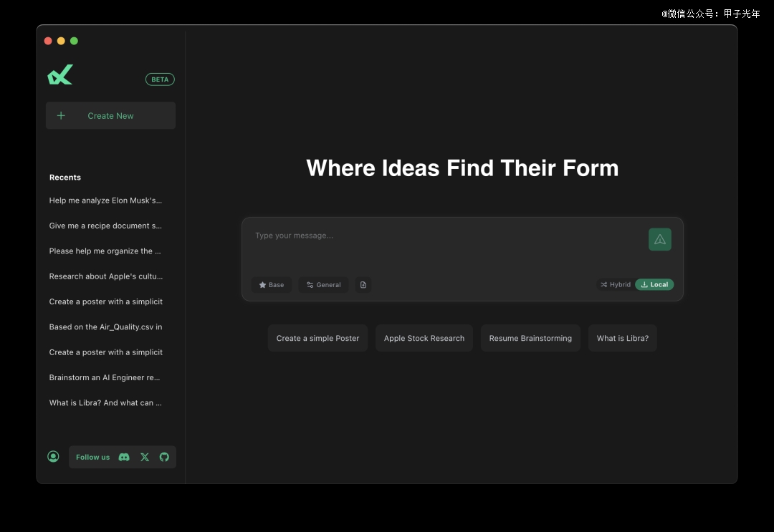Open the Discord link icon
This screenshot has height=532, width=774.
click(x=124, y=457)
